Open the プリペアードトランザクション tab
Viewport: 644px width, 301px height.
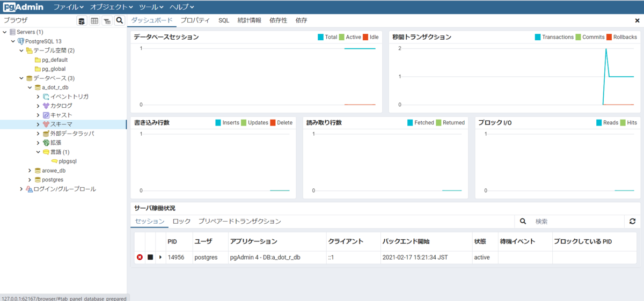point(239,221)
